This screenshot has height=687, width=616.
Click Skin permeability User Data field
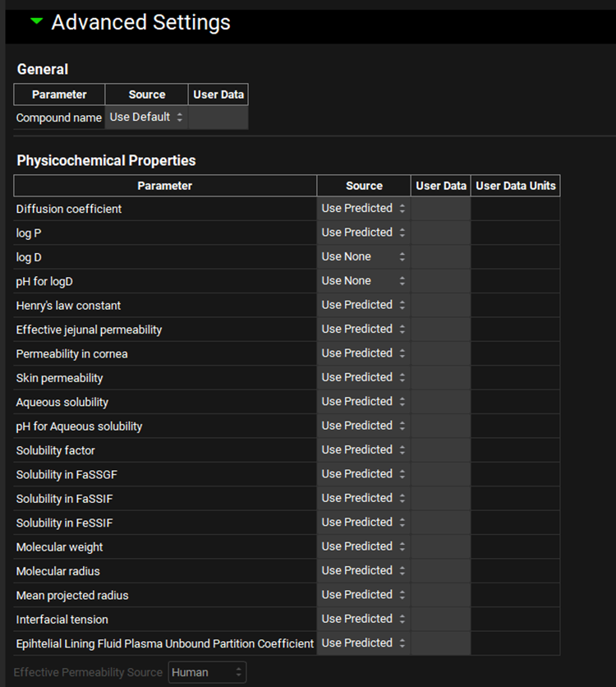point(440,377)
